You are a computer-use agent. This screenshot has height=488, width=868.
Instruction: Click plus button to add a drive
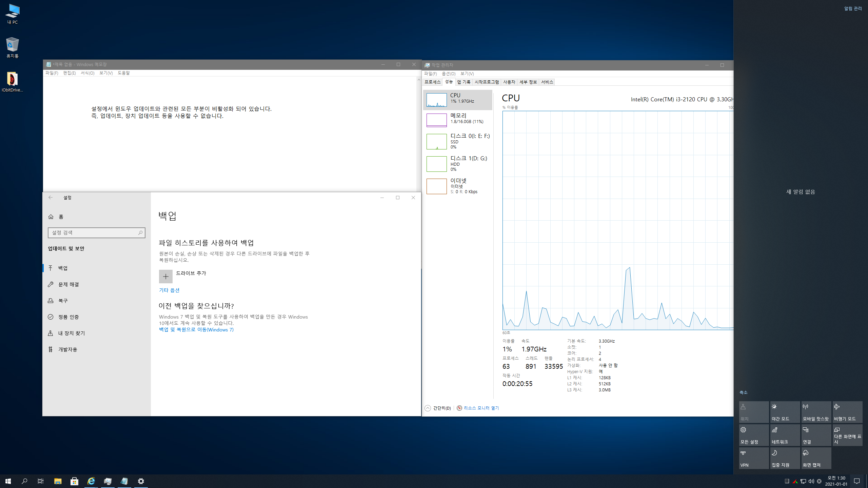pyautogui.click(x=165, y=277)
